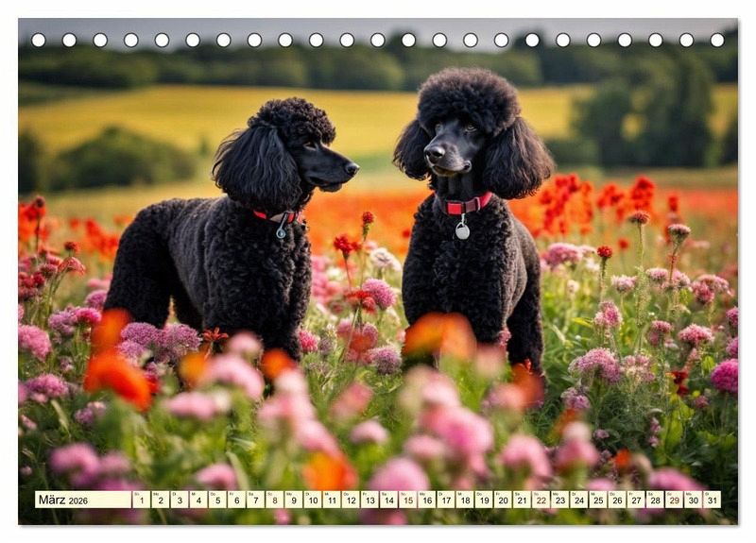Image resolution: width=756 pixels, height=543 pixels.
Task: Choose day 13 in the date row
Action: pos(369,500)
